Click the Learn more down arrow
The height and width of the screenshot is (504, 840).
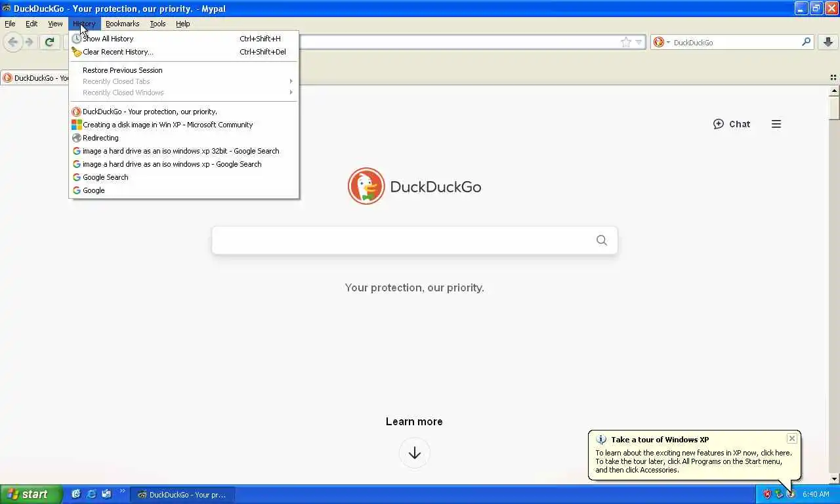pyautogui.click(x=414, y=453)
